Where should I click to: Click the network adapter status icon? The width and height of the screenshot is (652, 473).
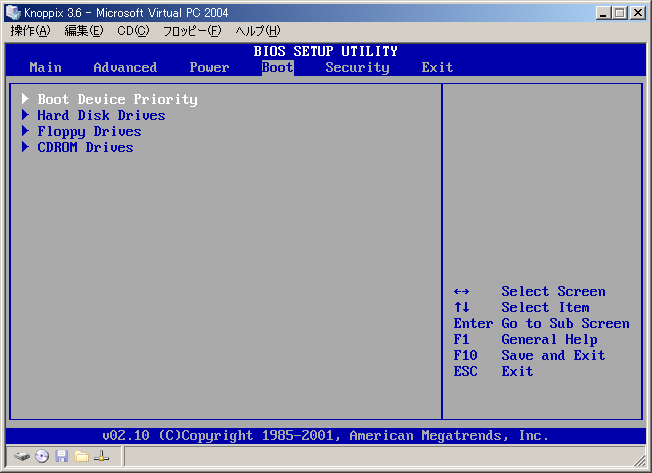(x=101, y=456)
